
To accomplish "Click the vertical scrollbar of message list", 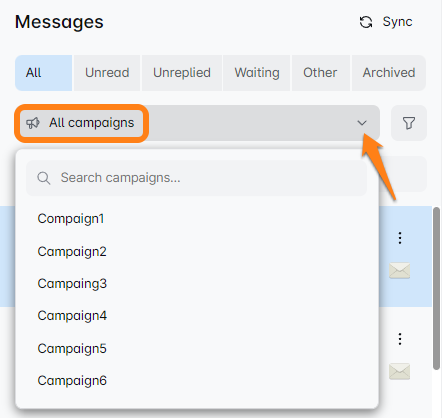I will (436, 288).
